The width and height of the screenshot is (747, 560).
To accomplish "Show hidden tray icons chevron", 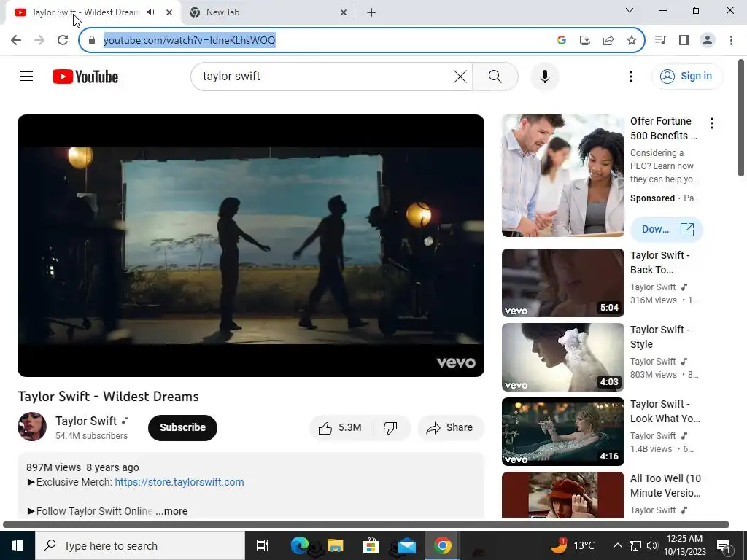I will [617, 545].
